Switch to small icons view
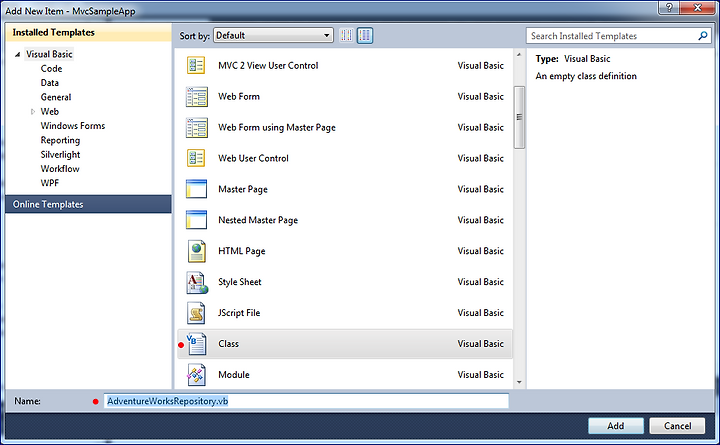 tap(346, 35)
